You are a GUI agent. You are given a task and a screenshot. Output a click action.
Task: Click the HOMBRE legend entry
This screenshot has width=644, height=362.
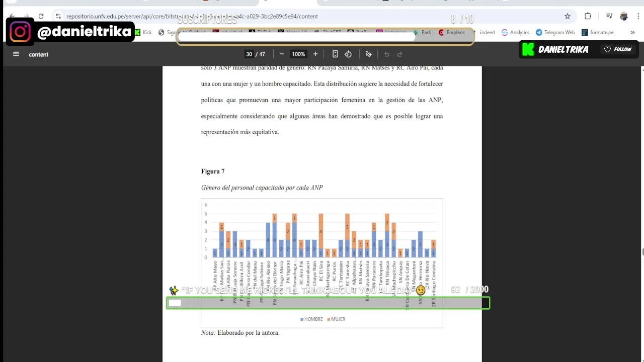coord(311,319)
